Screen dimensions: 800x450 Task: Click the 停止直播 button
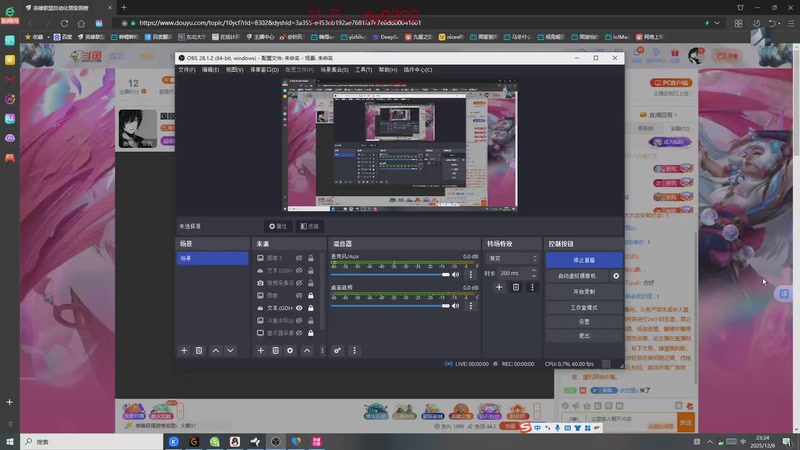point(584,260)
